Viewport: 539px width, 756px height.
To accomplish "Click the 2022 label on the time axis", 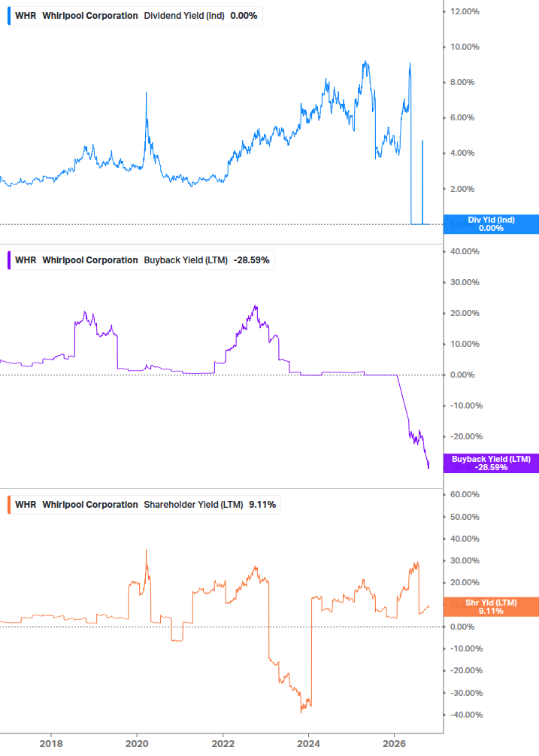I will [223, 743].
